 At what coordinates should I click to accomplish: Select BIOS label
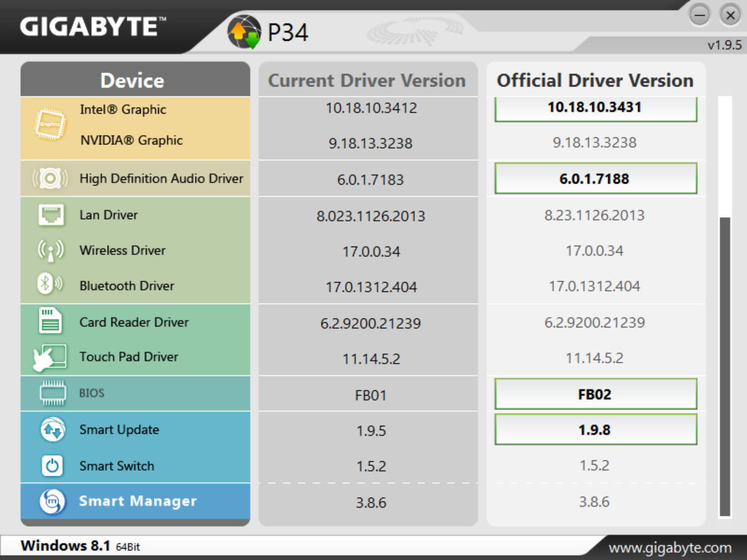(x=92, y=393)
